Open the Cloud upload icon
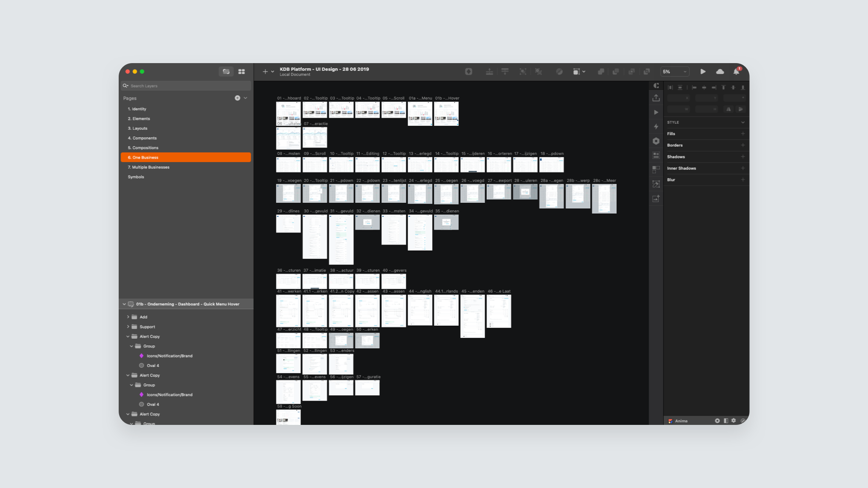The width and height of the screenshot is (868, 488). (x=720, y=72)
